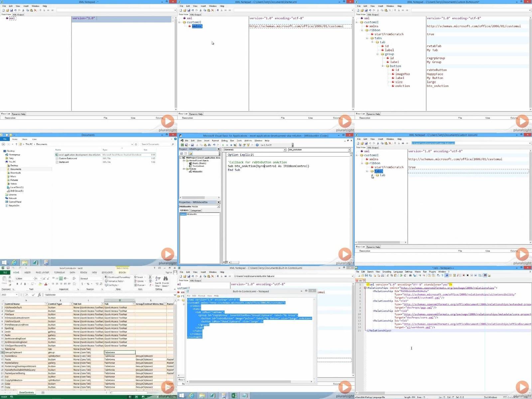Switch to XSL Output tab in Starter.xml Notepad

point(196,15)
